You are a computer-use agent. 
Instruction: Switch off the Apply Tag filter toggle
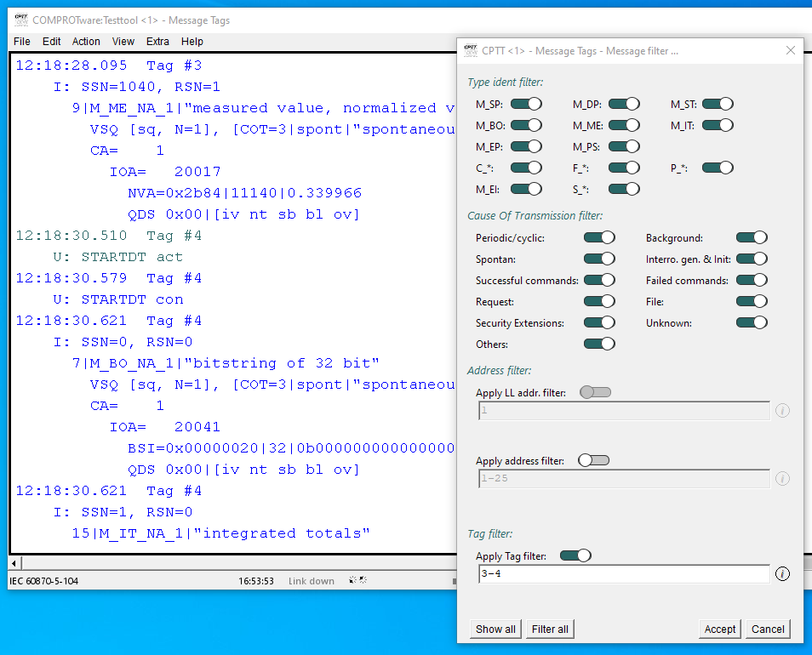click(x=575, y=555)
